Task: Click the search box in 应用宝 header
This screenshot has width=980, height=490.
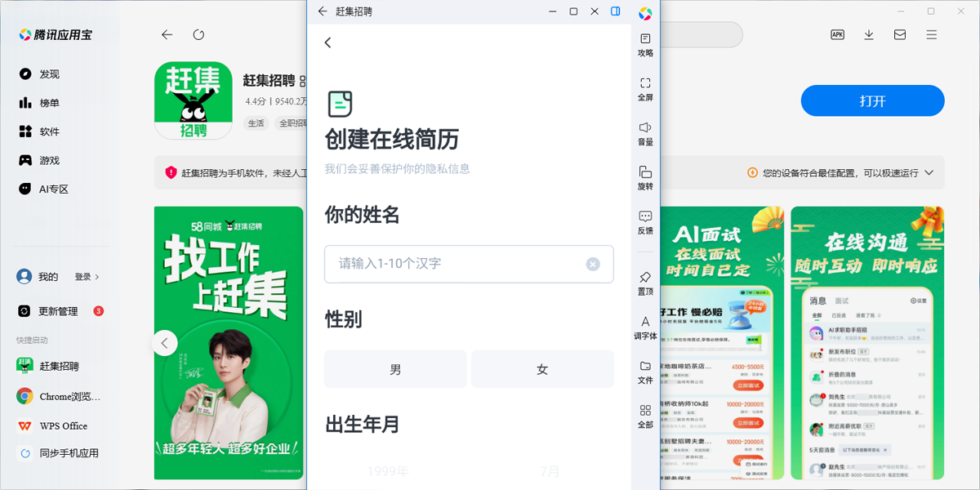Action: point(701,34)
